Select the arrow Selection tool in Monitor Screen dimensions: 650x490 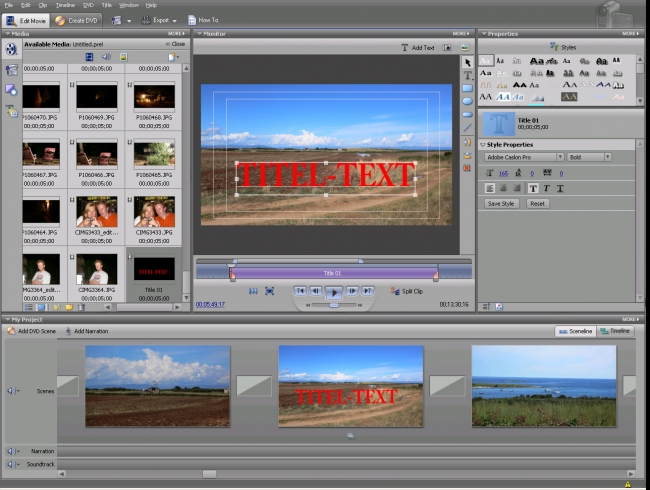click(467, 62)
